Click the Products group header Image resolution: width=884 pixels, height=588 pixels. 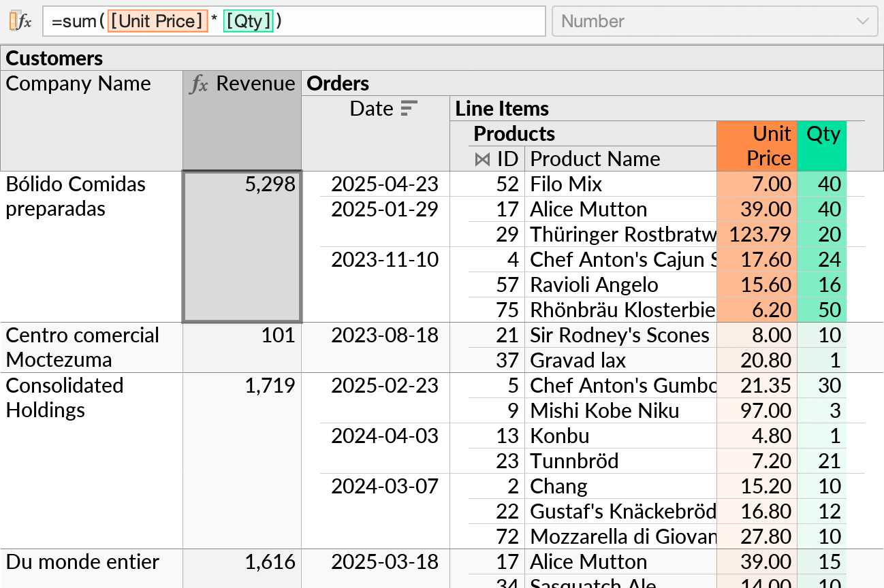(514, 133)
